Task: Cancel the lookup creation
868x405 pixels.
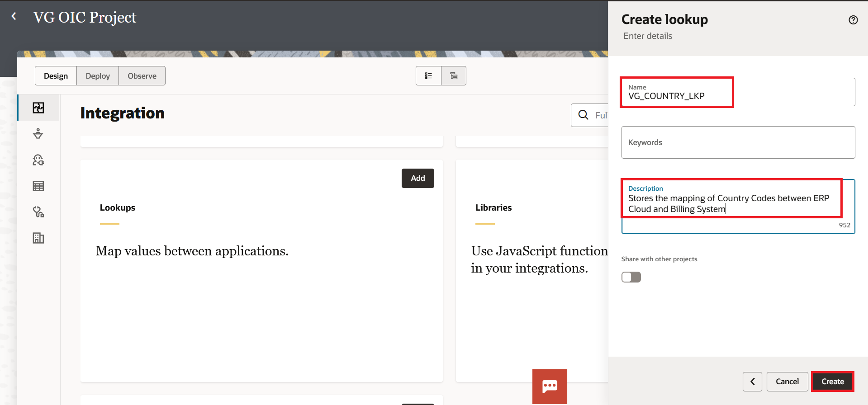Action: (x=787, y=381)
